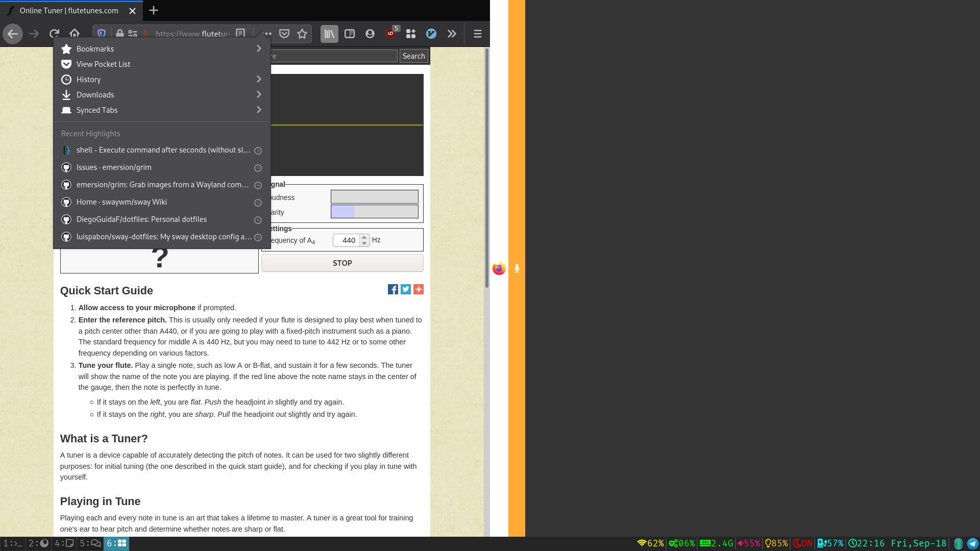Screen dimensions: 980x551
Task: View Pocket List
Action: 104,64
